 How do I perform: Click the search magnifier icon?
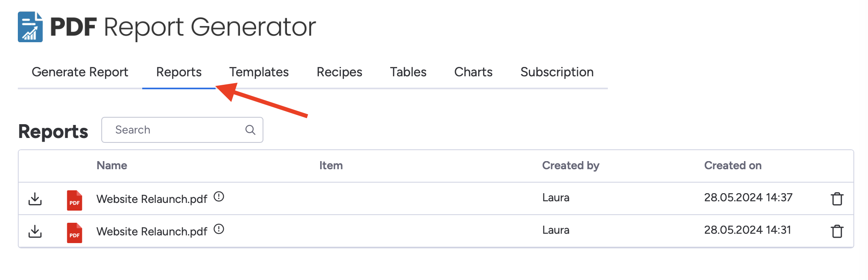point(250,130)
